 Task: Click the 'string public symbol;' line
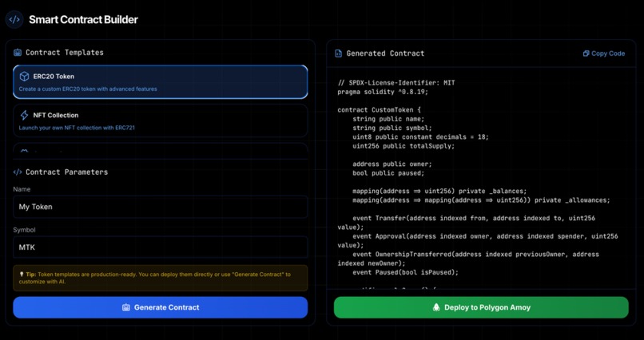coord(392,128)
